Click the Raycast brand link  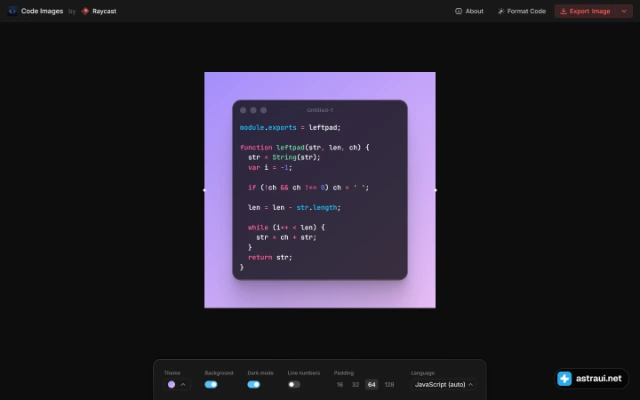(99, 11)
